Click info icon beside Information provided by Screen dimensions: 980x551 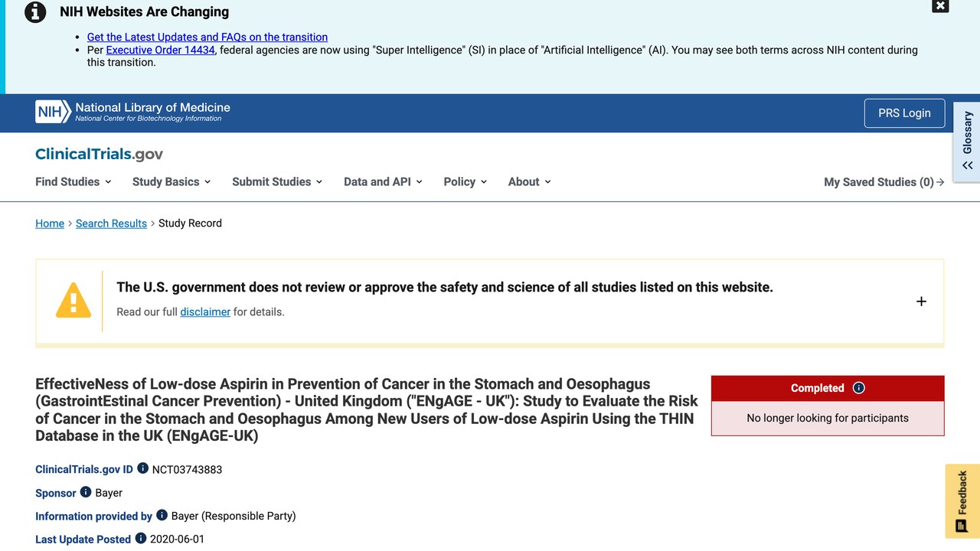tap(162, 515)
